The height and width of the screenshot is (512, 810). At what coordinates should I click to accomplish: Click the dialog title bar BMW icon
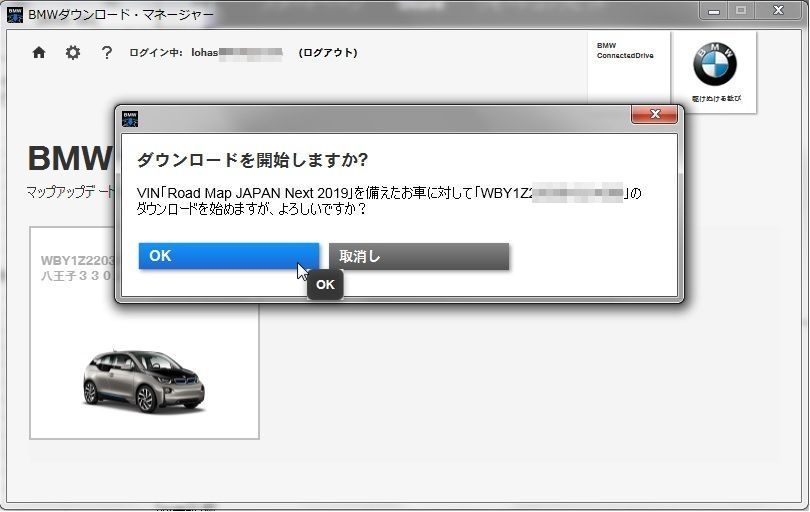[130, 119]
